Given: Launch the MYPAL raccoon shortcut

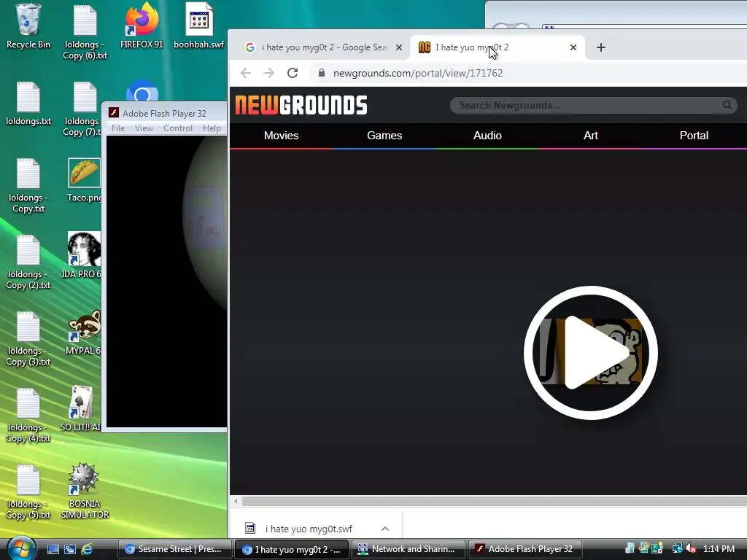Looking at the screenshot, I should pos(83,332).
